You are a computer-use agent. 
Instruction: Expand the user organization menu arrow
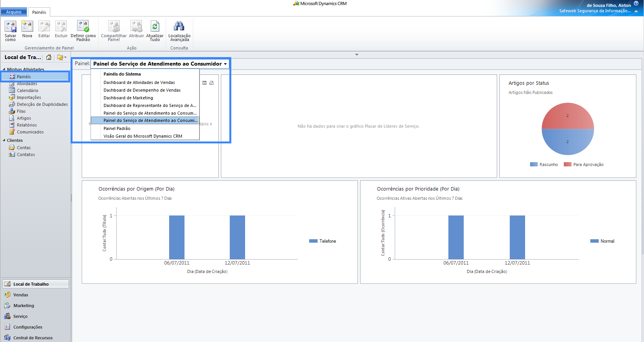click(636, 11)
